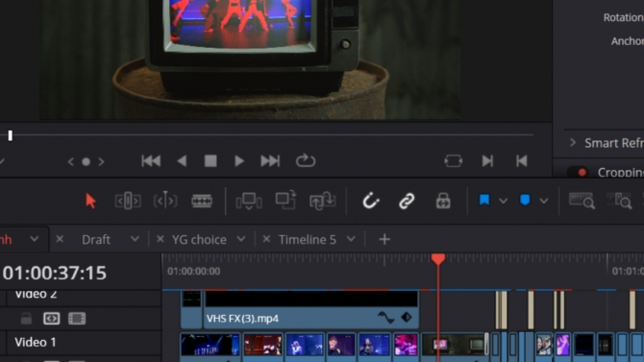Image resolution: width=644 pixels, height=362 pixels.
Task: Close the YG choice timeline tab
Action: pyautogui.click(x=161, y=239)
